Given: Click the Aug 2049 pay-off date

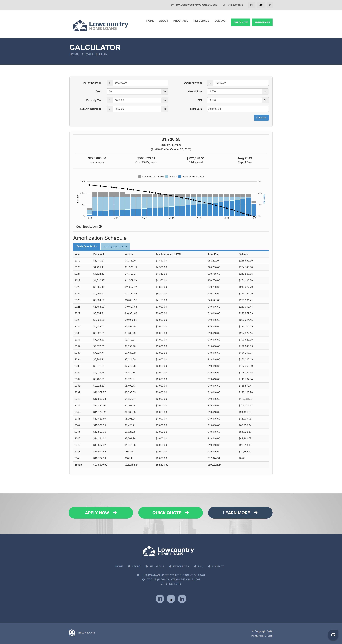Looking at the screenshot, I should (245, 158).
